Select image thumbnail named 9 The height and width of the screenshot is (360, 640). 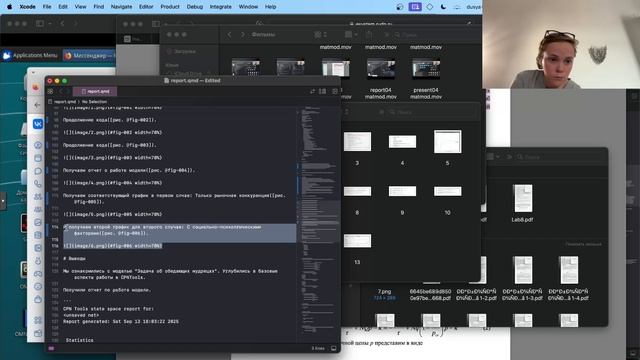(402, 200)
